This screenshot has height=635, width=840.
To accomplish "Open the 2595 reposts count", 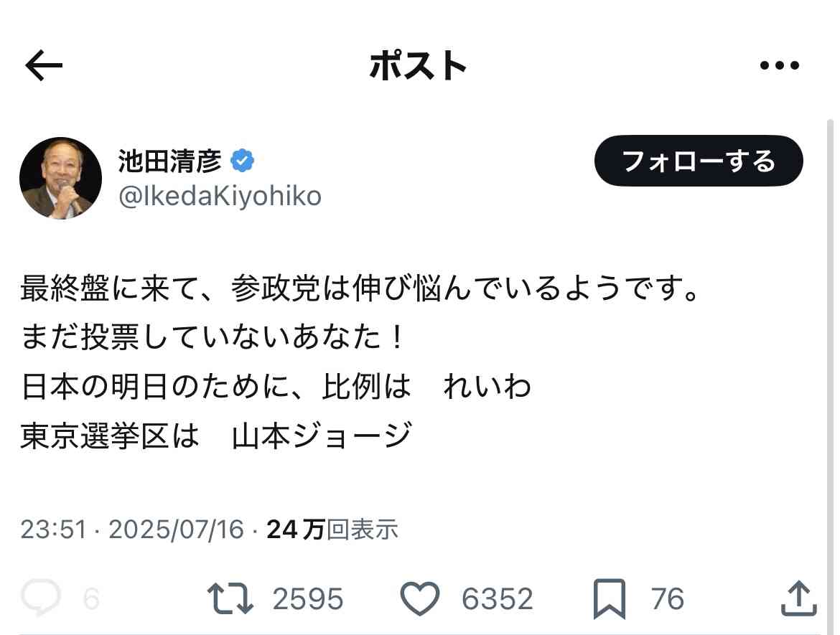I will point(307,598).
